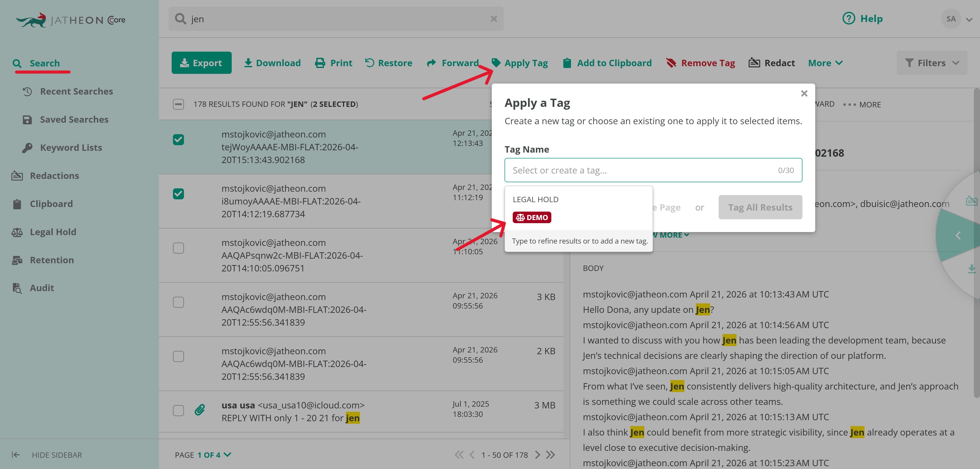
Task: Open Legal Hold section
Action: pyautogui.click(x=44, y=232)
